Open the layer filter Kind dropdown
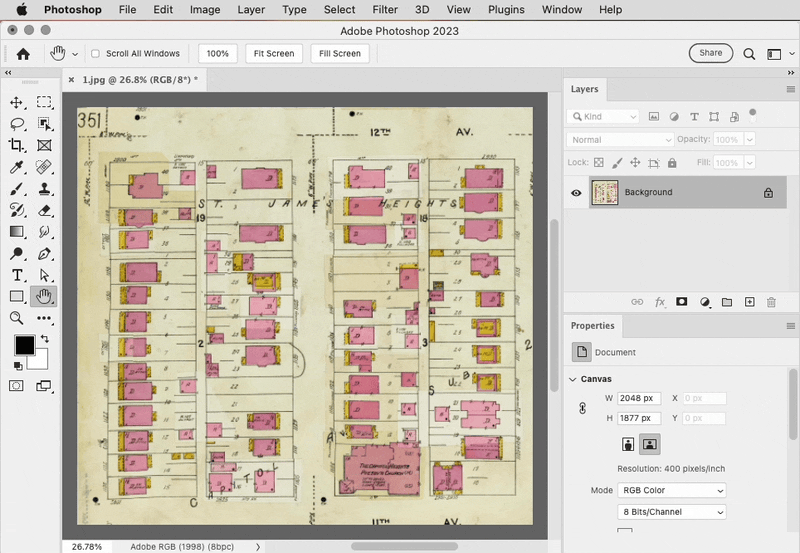 tap(603, 116)
